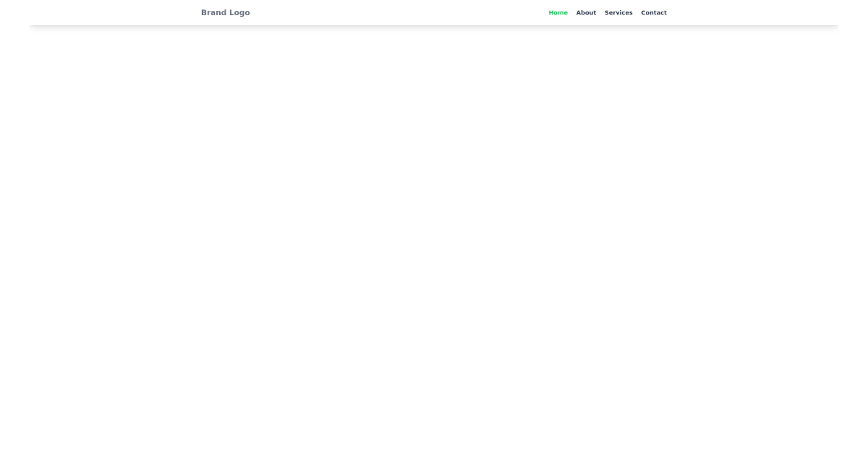This screenshot has height=456, width=868.
Task: Click the currently selected nav item
Action: pos(558,12)
